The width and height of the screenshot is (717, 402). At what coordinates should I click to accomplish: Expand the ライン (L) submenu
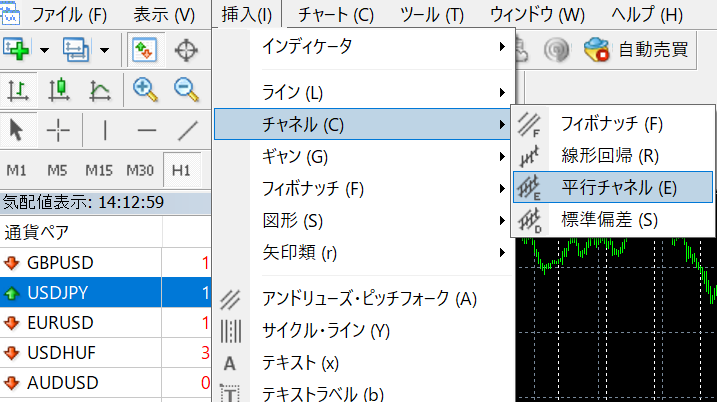pos(364,92)
